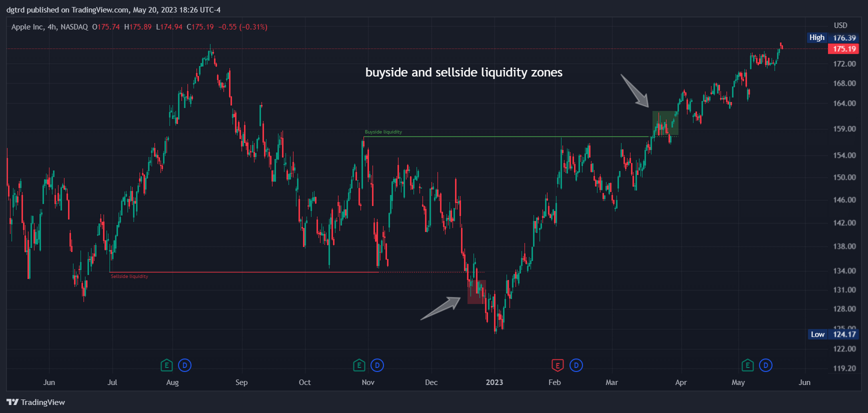Click the Nov label on the time axis
The height and width of the screenshot is (413, 868).
coord(368,382)
